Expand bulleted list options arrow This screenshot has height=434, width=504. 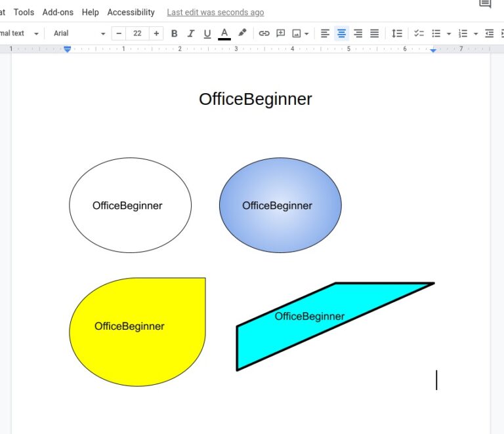pos(449,33)
